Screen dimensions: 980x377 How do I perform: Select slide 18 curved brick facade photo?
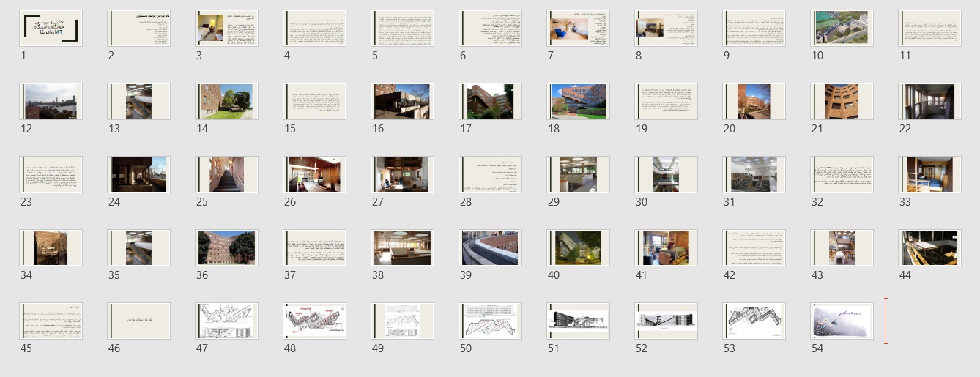tap(578, 101)
